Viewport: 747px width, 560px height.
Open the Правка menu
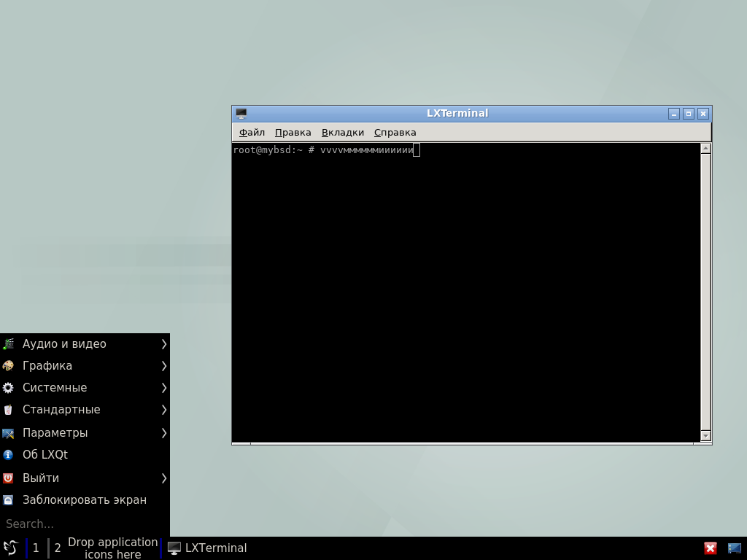point(293,133)
